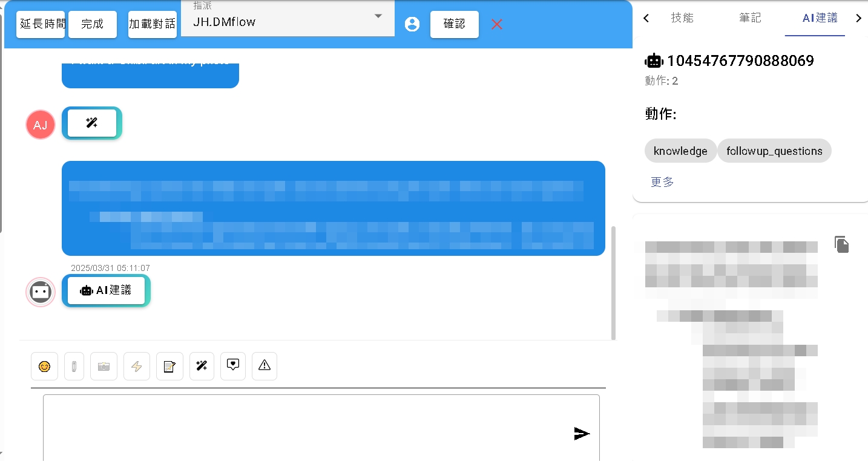Click the notepad with pencil icon
This screenshot has width=868, height=476.
(x=169, y=366)
